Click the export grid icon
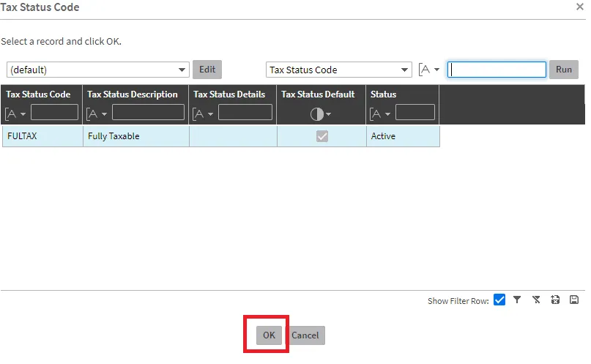591x364 pixels. [555, 300]
